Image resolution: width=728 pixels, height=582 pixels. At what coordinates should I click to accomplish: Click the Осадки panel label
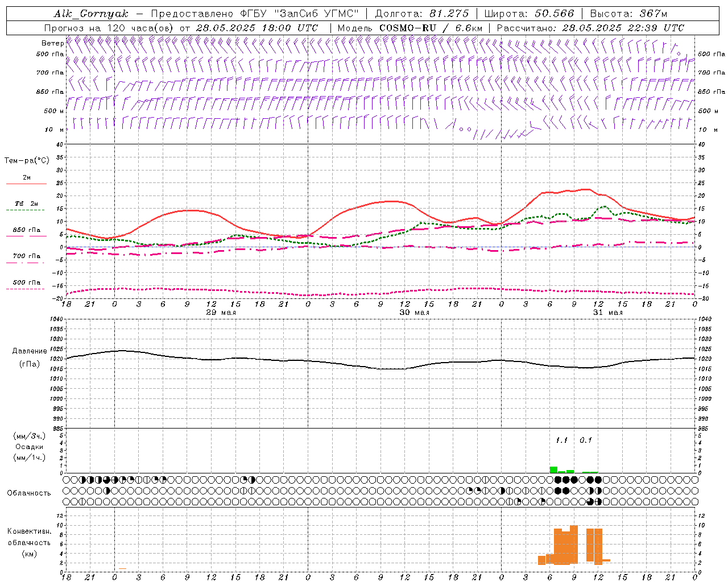(30, 447)
